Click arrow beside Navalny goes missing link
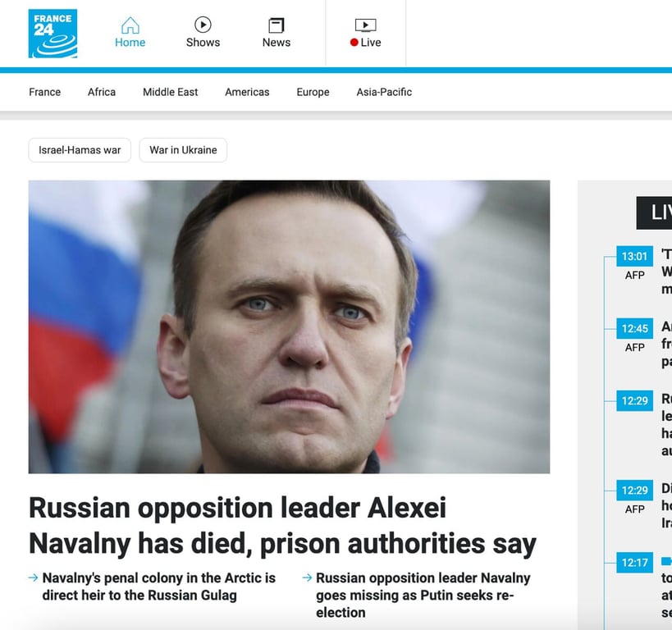This screenshot has height=630, width=672. pyautogui.click(x=307, y=577)
